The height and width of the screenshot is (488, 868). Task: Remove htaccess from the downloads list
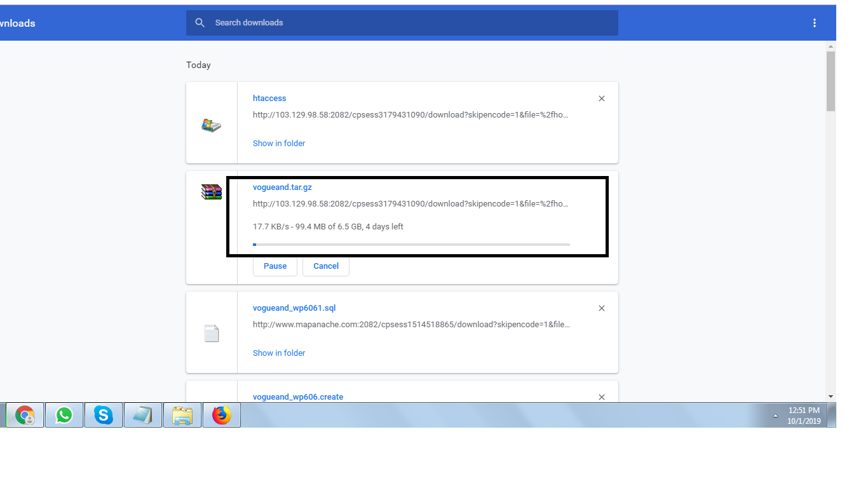coord(602,98)
